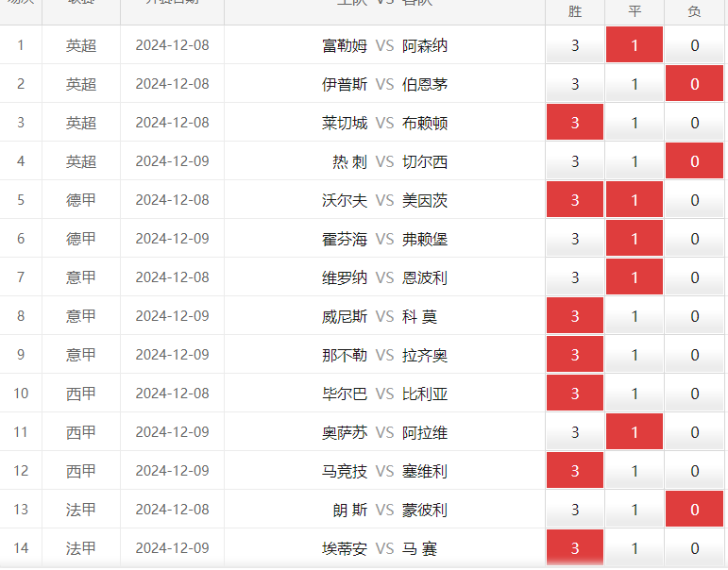Select loss 0 for 毕尔巴 VS 比利亚
728x570 pixels.
click(694, 393)
